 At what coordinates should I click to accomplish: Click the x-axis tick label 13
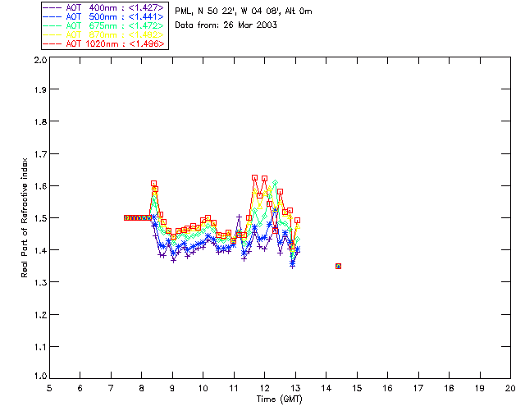click(x=295, y=389)
